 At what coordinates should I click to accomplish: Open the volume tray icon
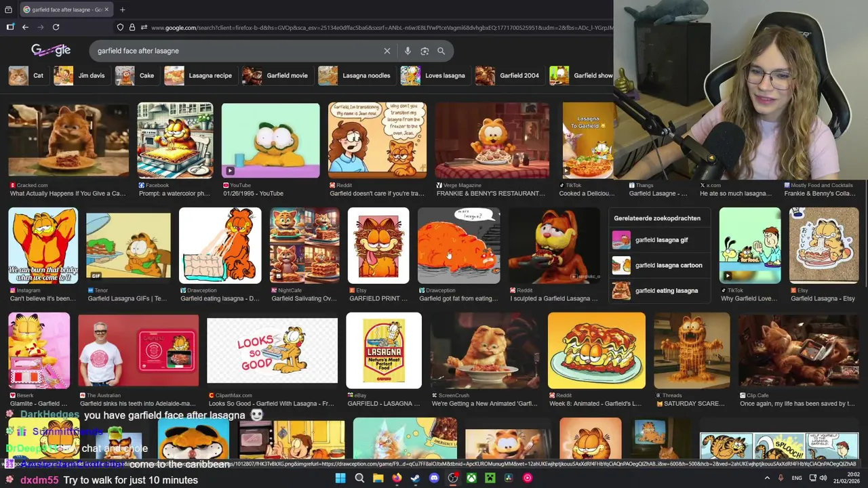(823, 478)
